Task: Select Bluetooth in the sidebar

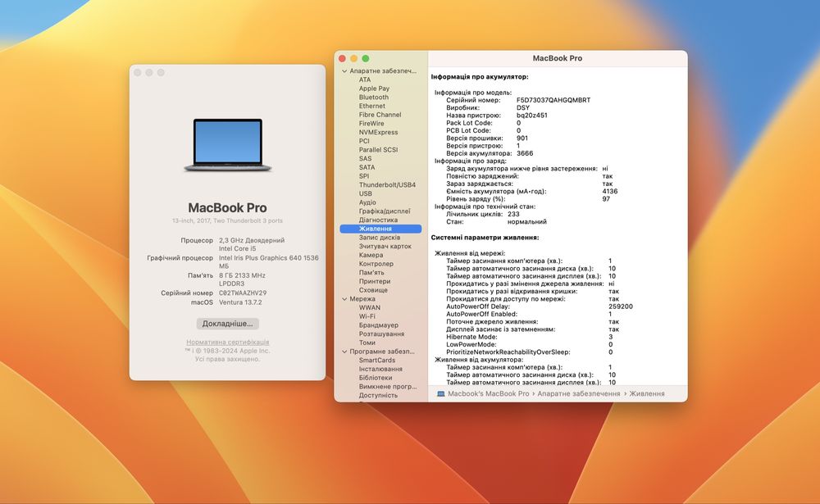Action: (x=373, y=98)
